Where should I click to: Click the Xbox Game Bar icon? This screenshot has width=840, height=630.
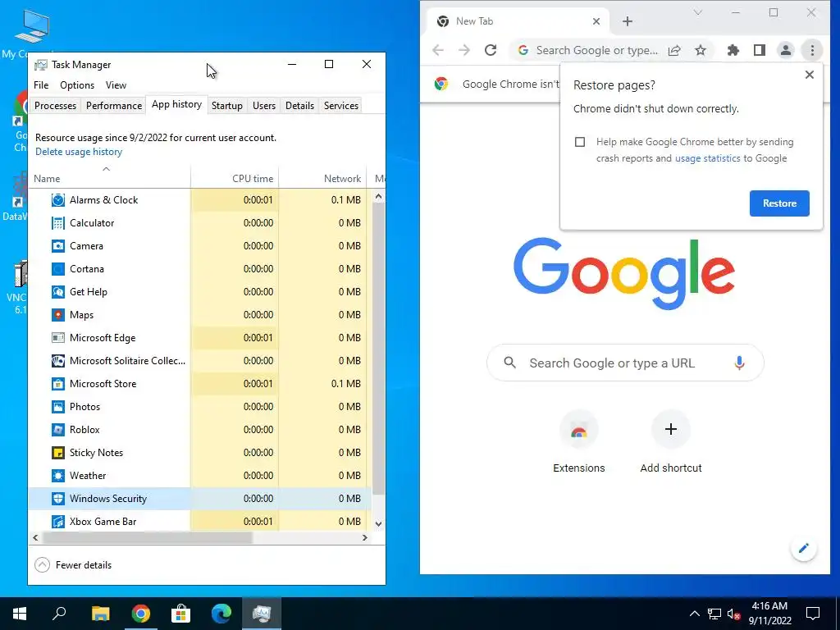pos(58,521)
